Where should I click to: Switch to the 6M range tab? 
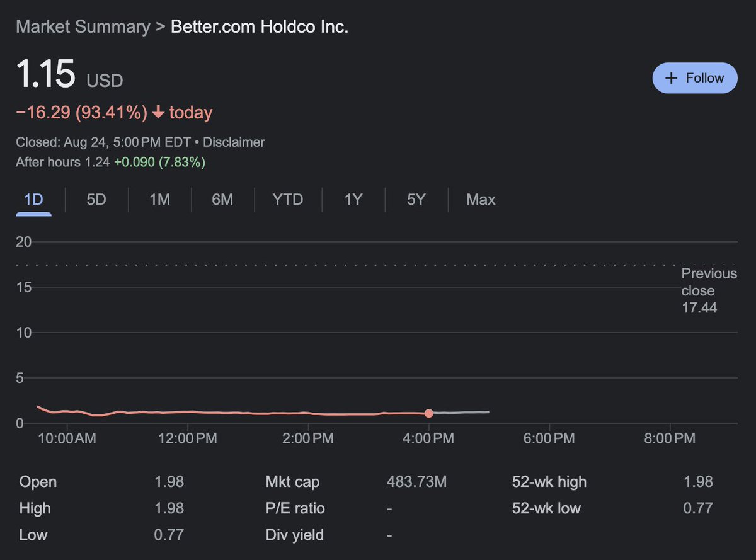coord(222,200)
